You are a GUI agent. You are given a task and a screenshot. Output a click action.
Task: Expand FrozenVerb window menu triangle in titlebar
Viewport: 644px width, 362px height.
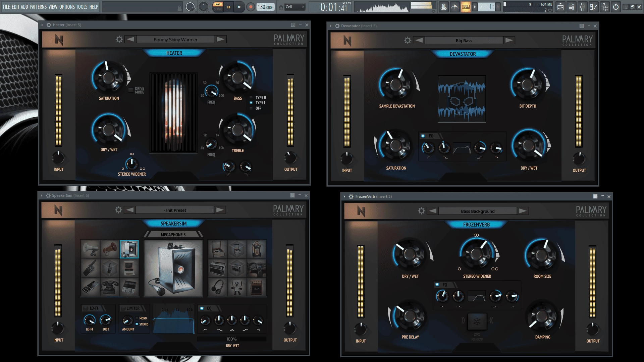pyautogui.click(x=344, y=196)
